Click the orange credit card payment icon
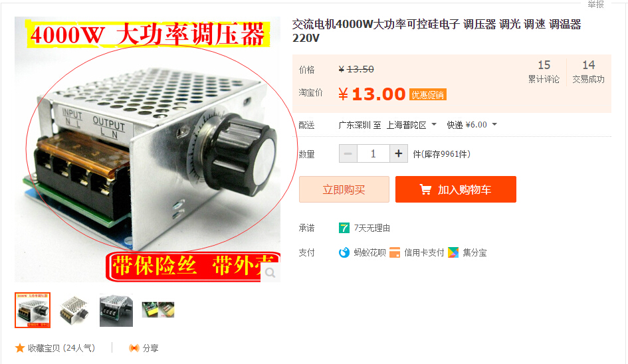The height and width of the screenshot is (364, 628). tap(395, 252)
